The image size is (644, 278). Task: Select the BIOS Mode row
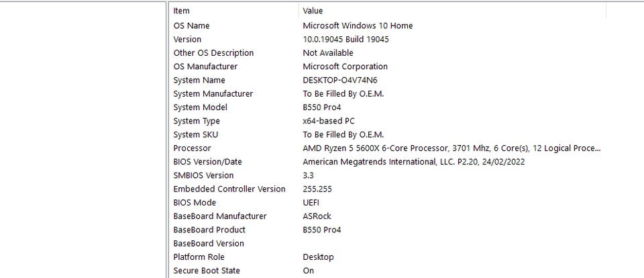pyautogui.click(x=195, y=203)
